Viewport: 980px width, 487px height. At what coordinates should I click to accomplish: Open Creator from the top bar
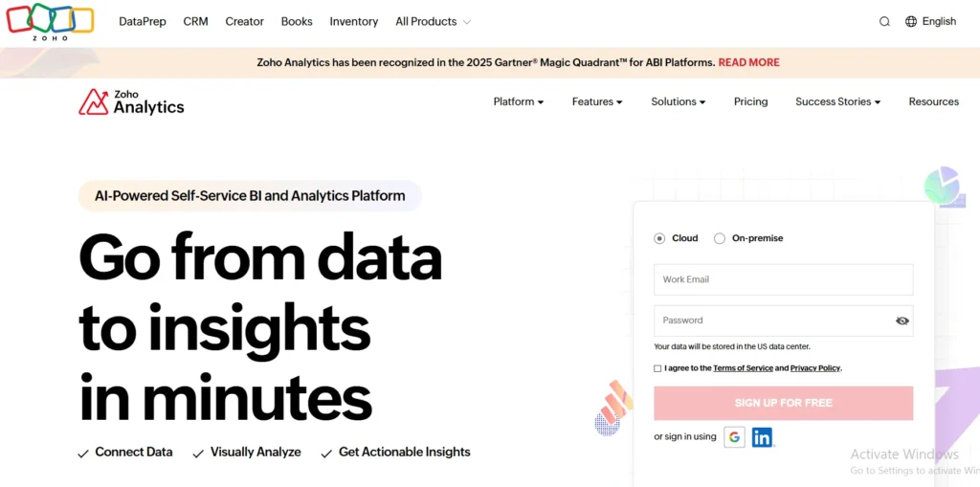point(244,21)
